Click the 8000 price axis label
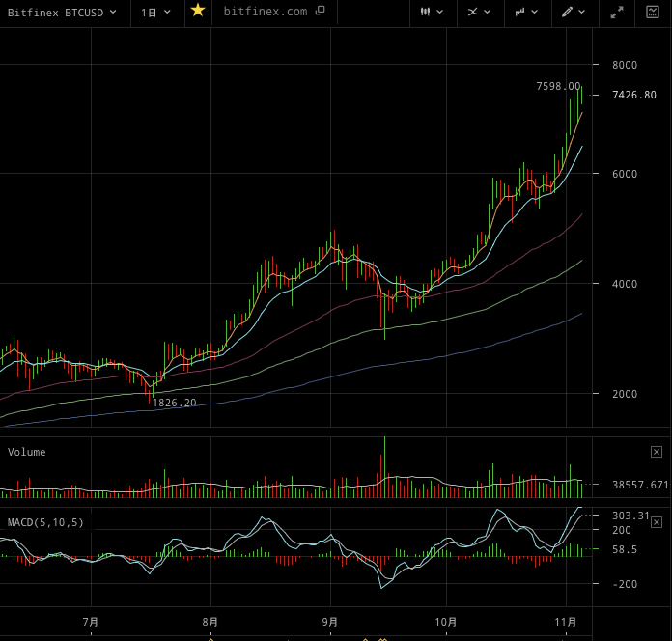This screenshot has width=672, height=641. click(x=625, y=65)
